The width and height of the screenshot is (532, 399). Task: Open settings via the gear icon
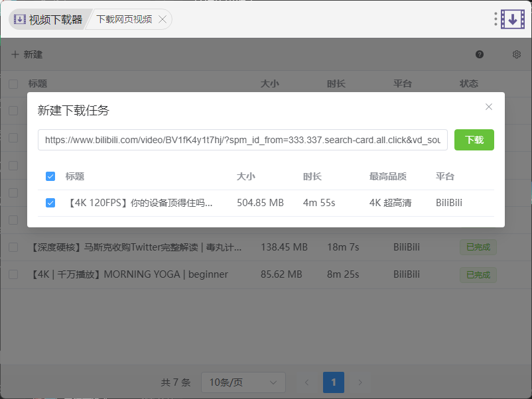pos(517,54)
